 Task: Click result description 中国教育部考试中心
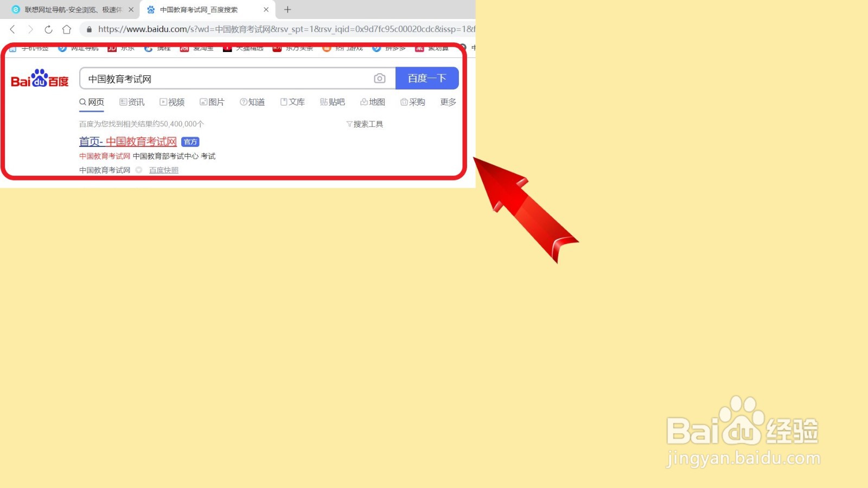(x=166, y=156)
